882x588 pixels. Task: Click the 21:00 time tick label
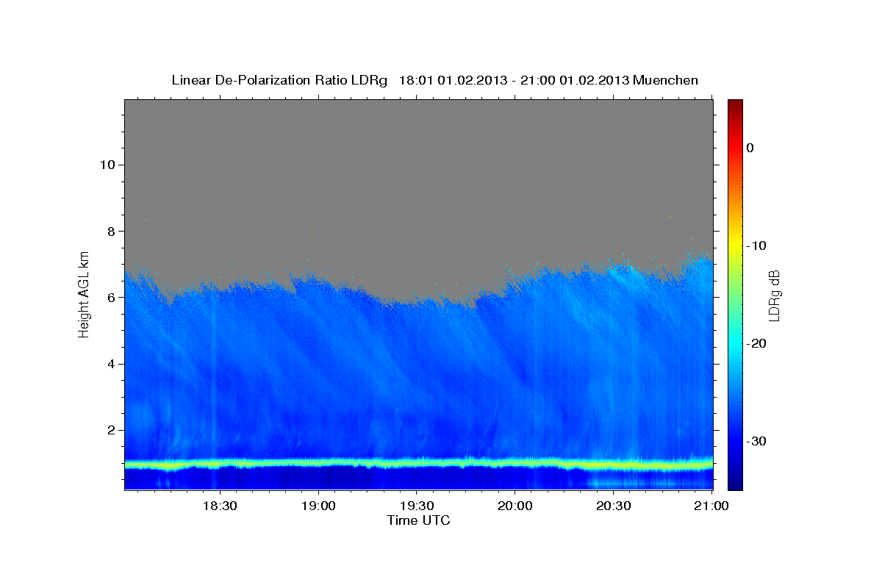711,506
